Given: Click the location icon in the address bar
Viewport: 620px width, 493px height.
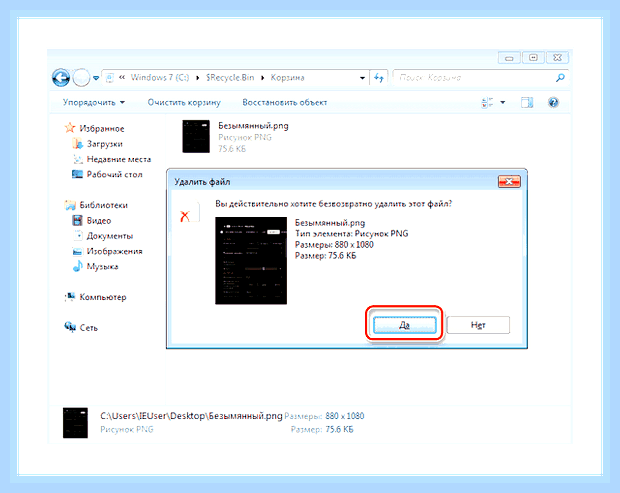Looking at the screenshot, I should pyautogui.click(x=110, y=78).
